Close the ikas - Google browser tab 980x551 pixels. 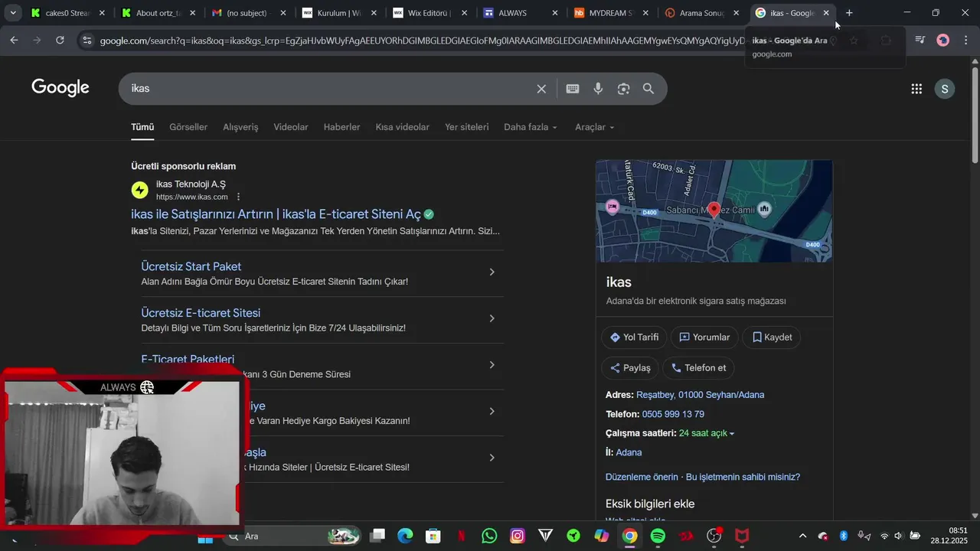tap(826, 13)
